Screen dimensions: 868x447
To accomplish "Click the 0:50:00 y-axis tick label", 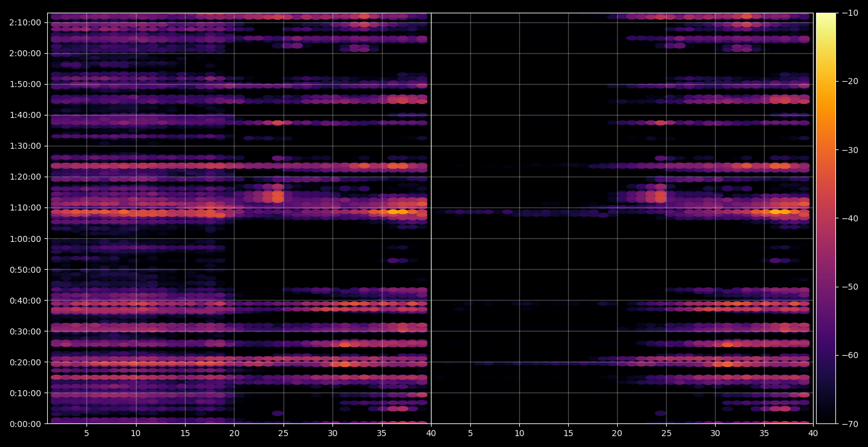I will [25, 269].
